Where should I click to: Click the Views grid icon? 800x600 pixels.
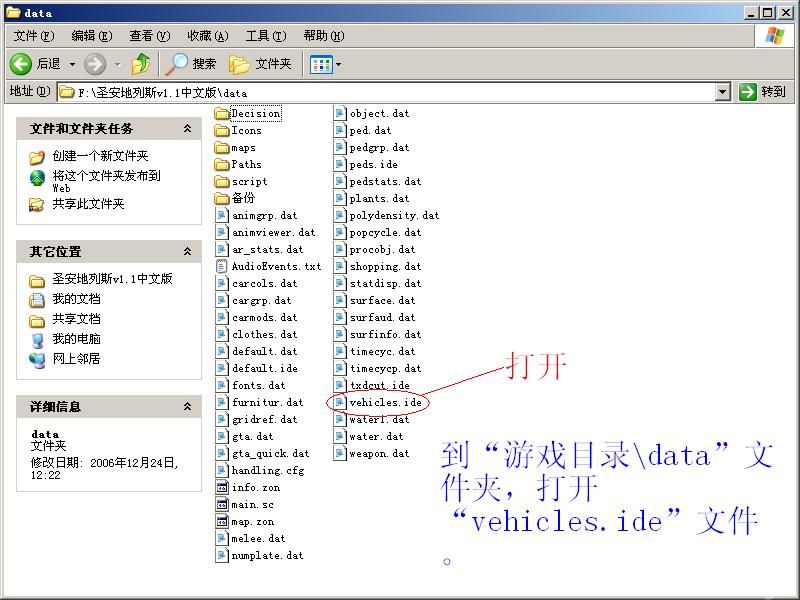click(x=321, y=65)
